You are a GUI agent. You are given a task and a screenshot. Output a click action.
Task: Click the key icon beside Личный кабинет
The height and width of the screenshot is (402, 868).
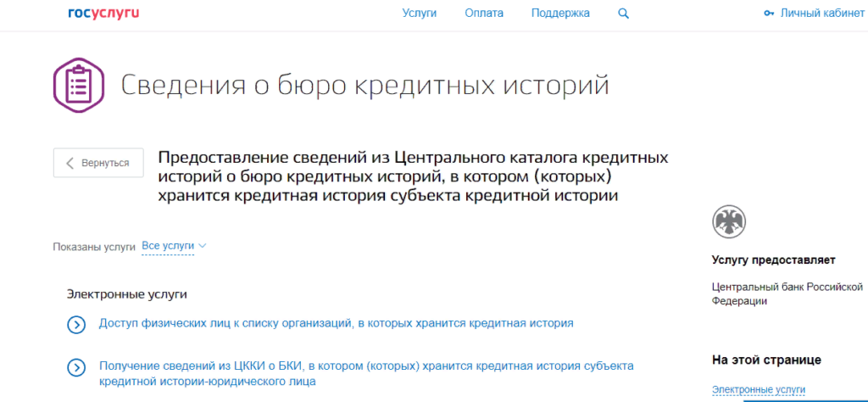pyautogui.click(x=769, y=14)
